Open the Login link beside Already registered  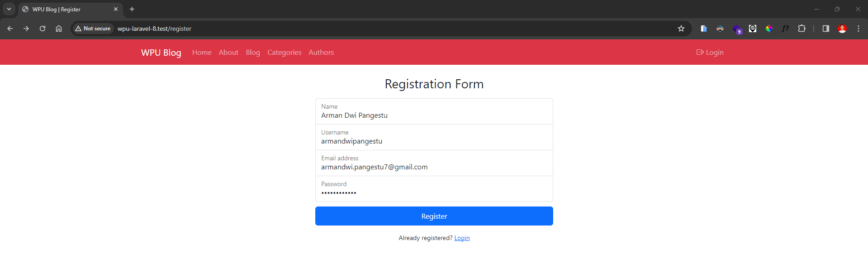(x=462, y=238)
